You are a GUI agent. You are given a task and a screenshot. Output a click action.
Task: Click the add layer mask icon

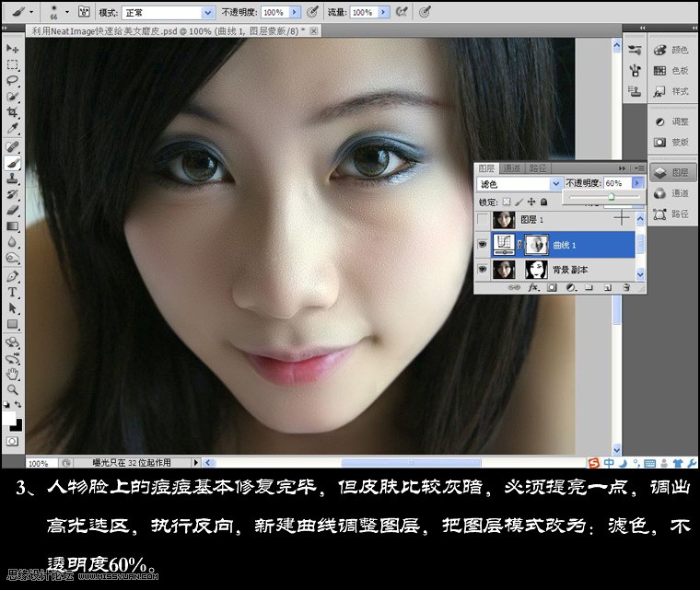click(552, 287)
